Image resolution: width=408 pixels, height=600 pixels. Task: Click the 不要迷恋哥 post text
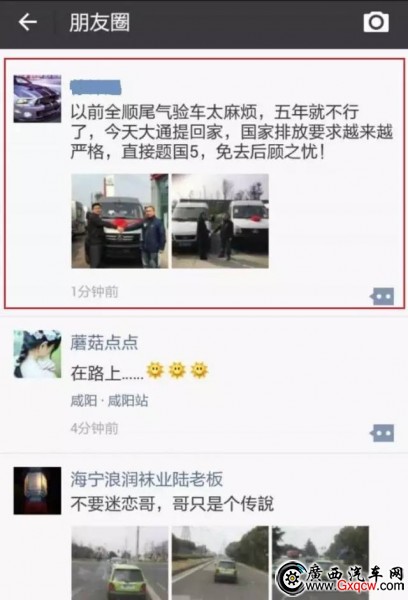pos(172,504)
